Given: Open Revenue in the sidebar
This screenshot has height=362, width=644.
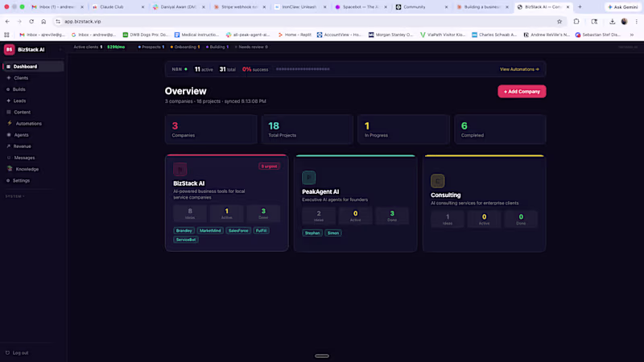Looking at the screenshot, I should click(x=33, y=146).
